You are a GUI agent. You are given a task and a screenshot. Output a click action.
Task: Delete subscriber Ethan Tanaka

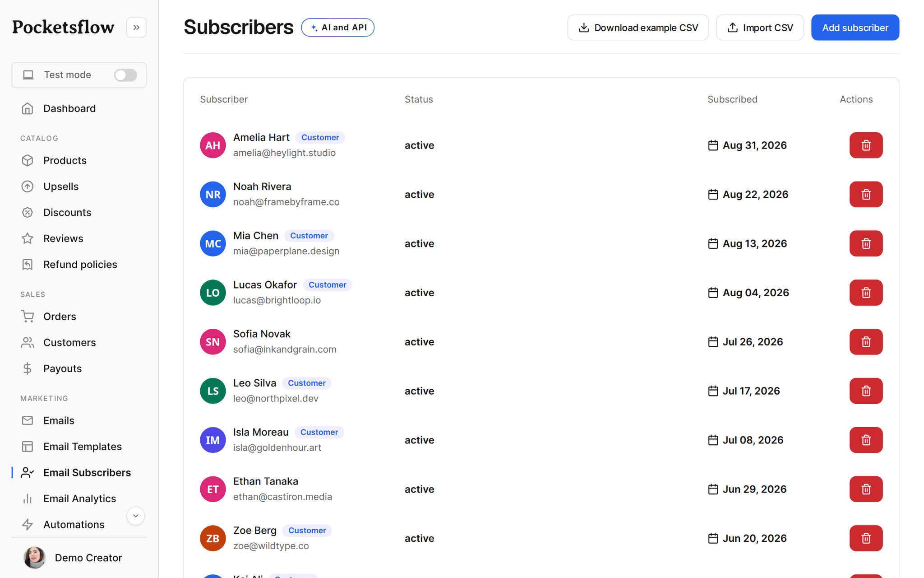866,489
